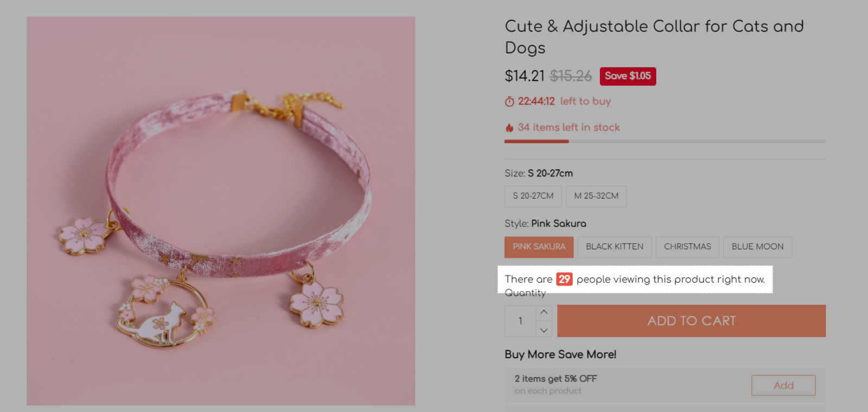
Task: Add the 2 items 5% OFF bundle
Action: [783, 385]
